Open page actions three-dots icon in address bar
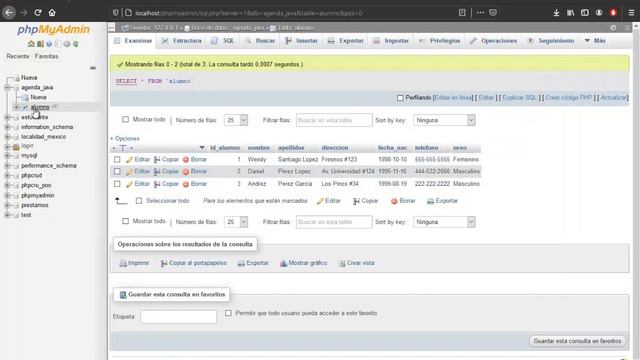This screenshot has height=360, width=640. pos(480,13)
